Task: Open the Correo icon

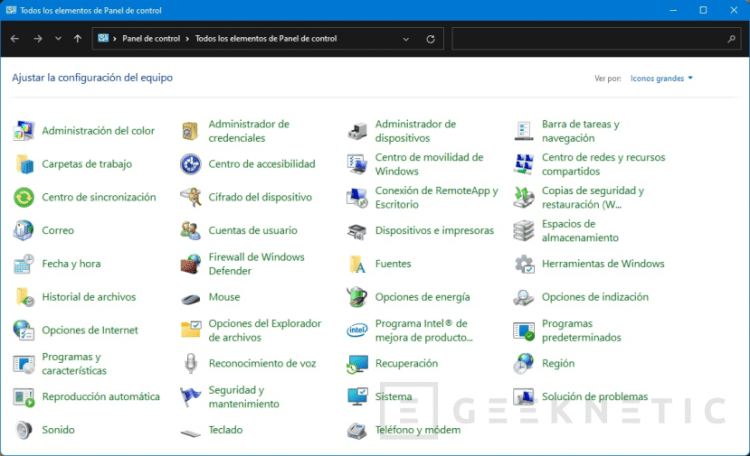Action: pyautogui.click(x=24, y=230)
